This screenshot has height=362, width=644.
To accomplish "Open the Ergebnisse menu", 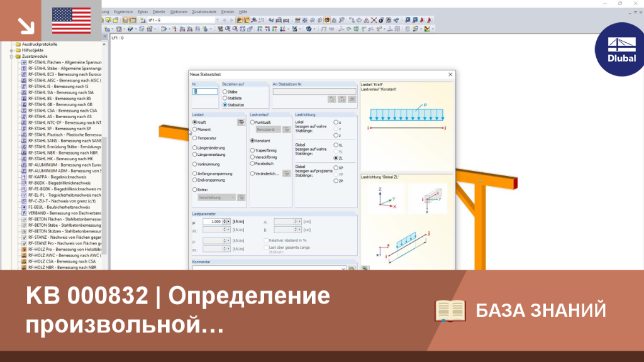I will (x=123, y=12).
